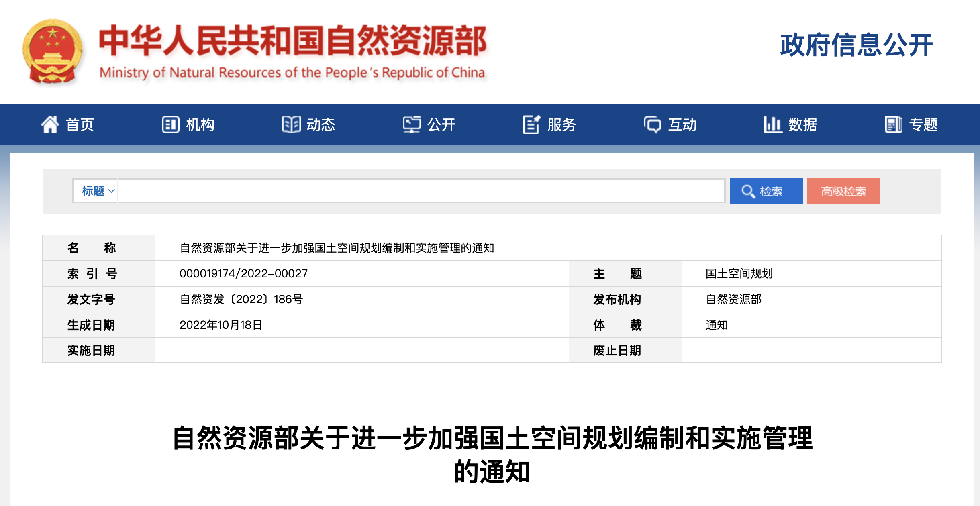
Task: Click the large article headline
Action: coord(492,455)
